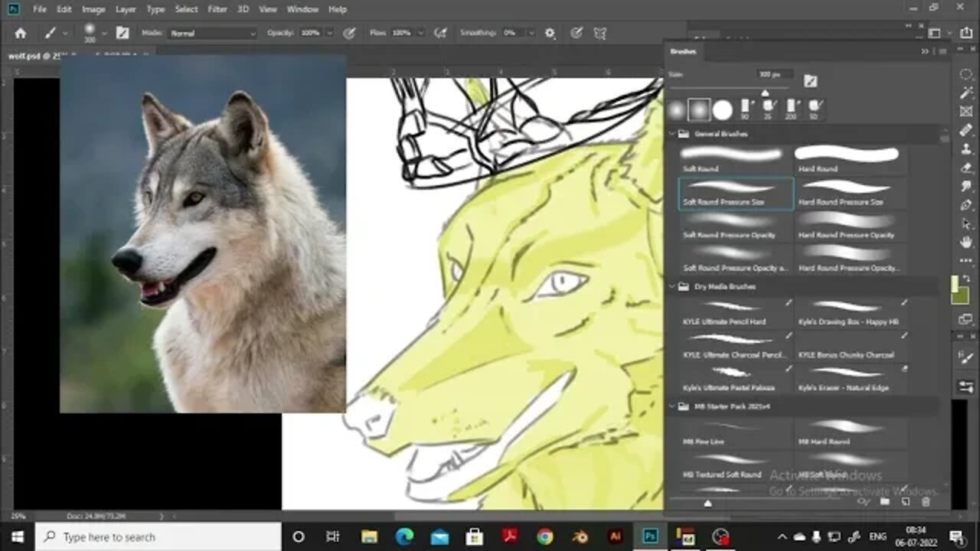This screenshot has width=980, height=551.
Task: Select the Healing Brush tool
Action: coord(965,130)
